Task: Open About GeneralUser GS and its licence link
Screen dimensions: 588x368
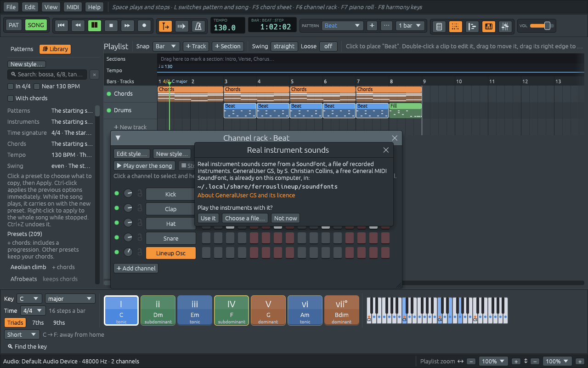Action: 246,195
